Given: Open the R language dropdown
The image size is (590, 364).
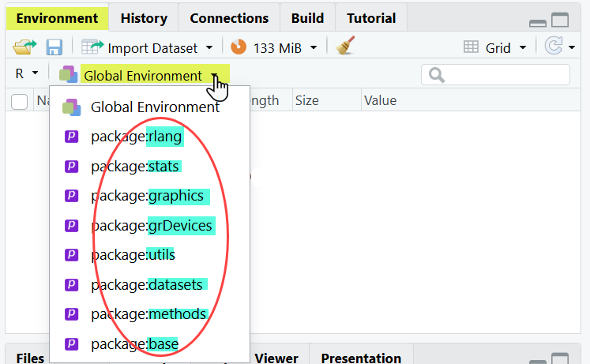Looking at the screenshot, I should coord(26,75).
